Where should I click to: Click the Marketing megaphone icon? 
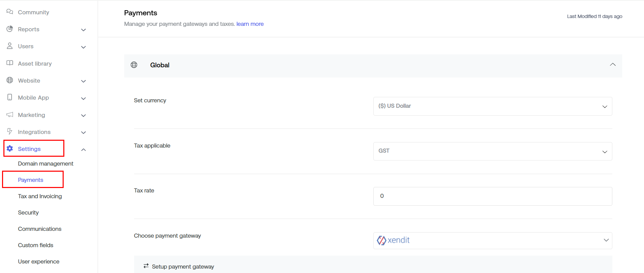(x=10, y=115)
